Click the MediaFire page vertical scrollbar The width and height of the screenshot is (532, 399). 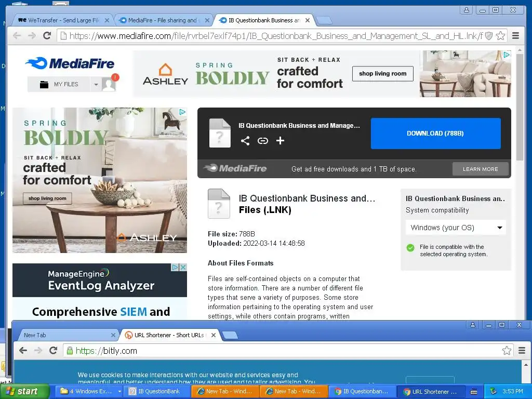pyautogui.click(x=520, y=107)
